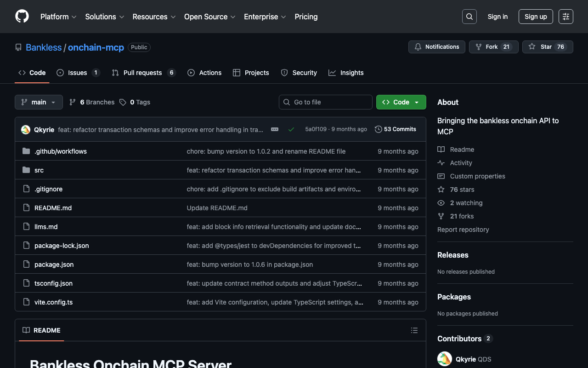Switch to the Pull requests tab
The image size is (588, 368).
[143, 73]
